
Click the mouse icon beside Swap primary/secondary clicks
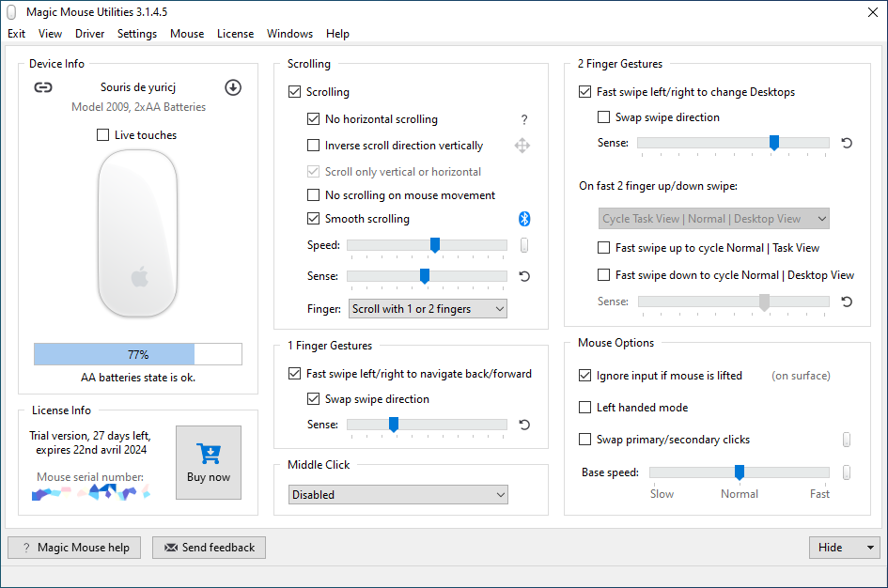847,440
